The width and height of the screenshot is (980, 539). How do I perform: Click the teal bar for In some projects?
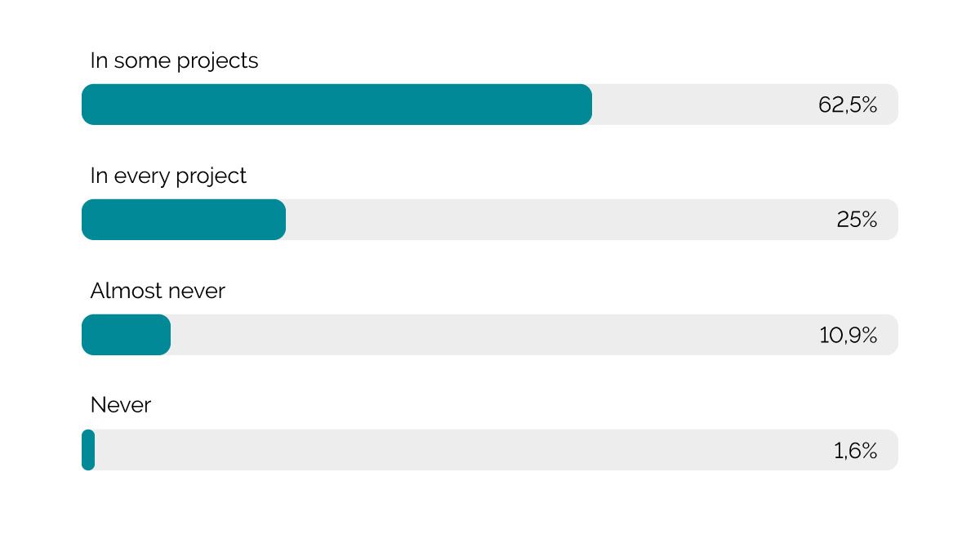[336, 105]
